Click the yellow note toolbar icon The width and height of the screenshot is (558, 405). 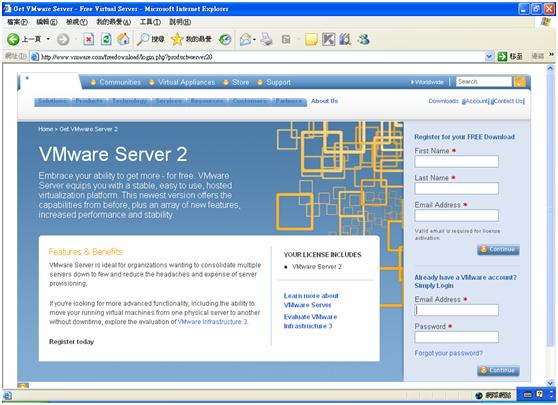click(x=311, y=39)
